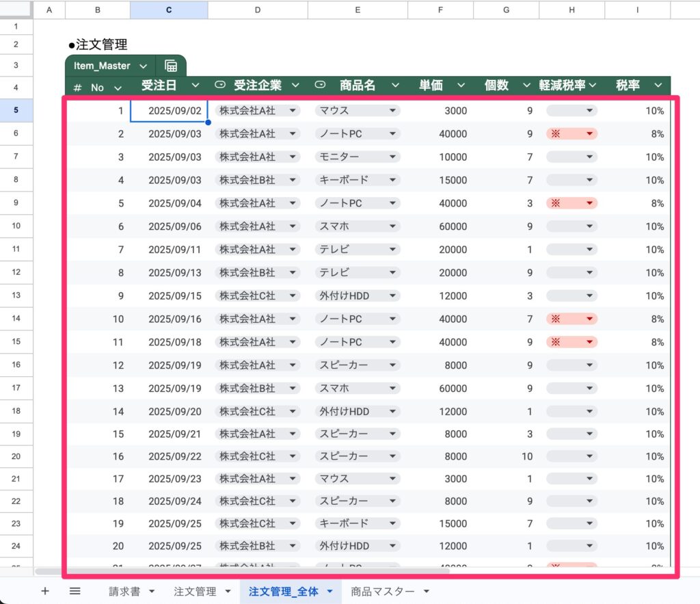Open Item_Master table name menu
Viewport: 700px width, 604px height.
coord(143,66)
